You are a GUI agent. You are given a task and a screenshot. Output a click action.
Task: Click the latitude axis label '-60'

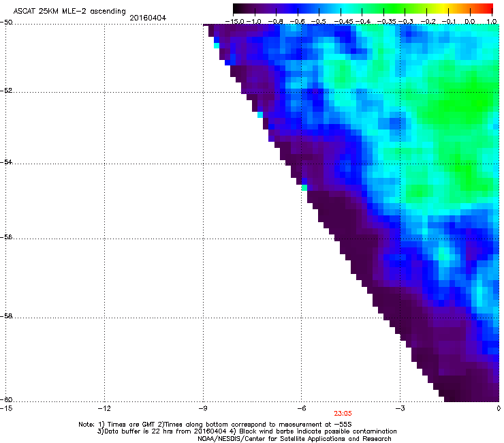(6, 399)
